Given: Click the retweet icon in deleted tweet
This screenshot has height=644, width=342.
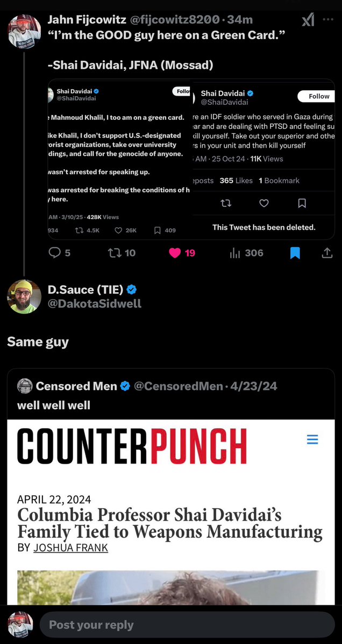Looking at the screenshot, I should click(226, 203).
